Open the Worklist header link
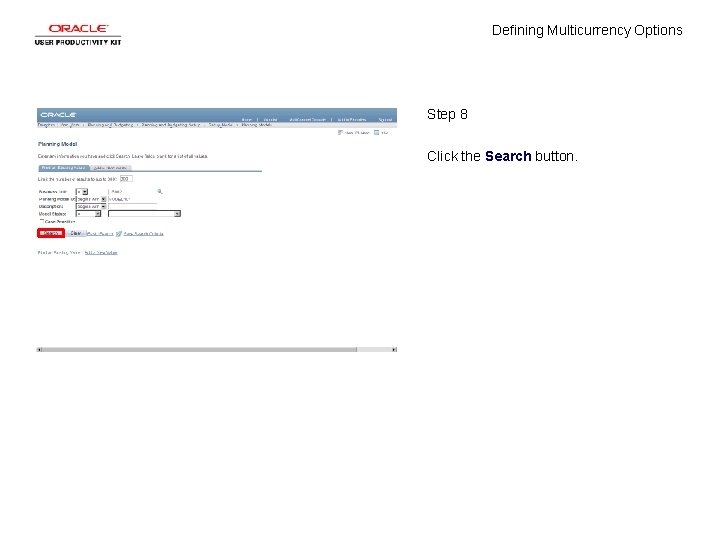This screenshot has height=540, width=720. [x=270, y=119]
